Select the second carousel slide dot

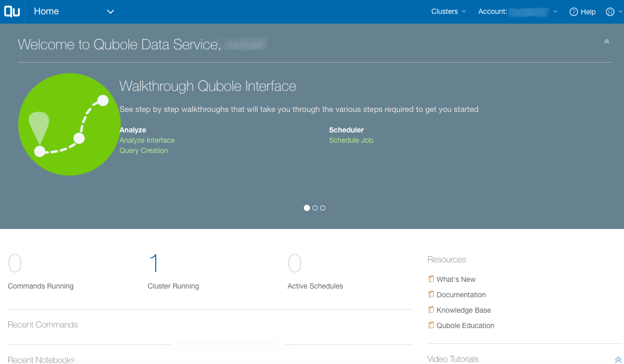point(315,208)
